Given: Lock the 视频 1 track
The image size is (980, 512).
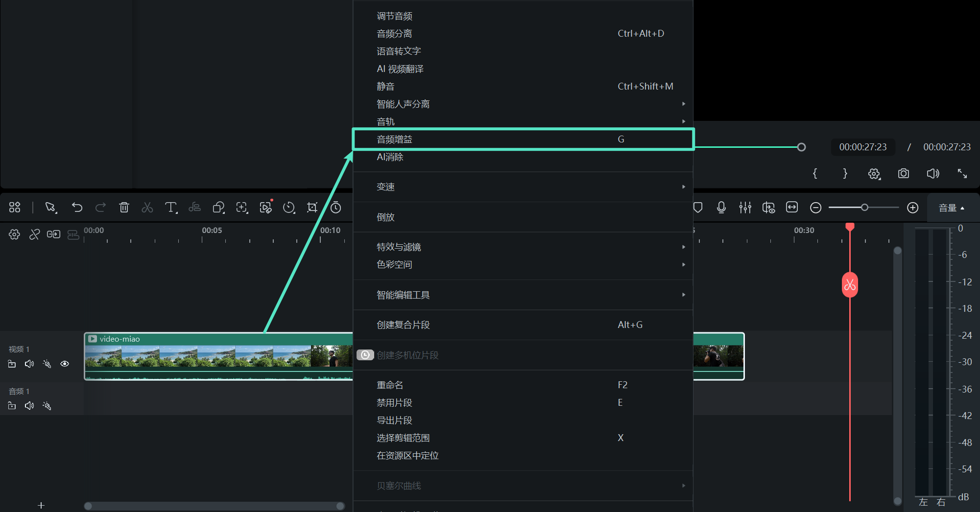Looking at the screenshot, I should [x=12, y=364].
